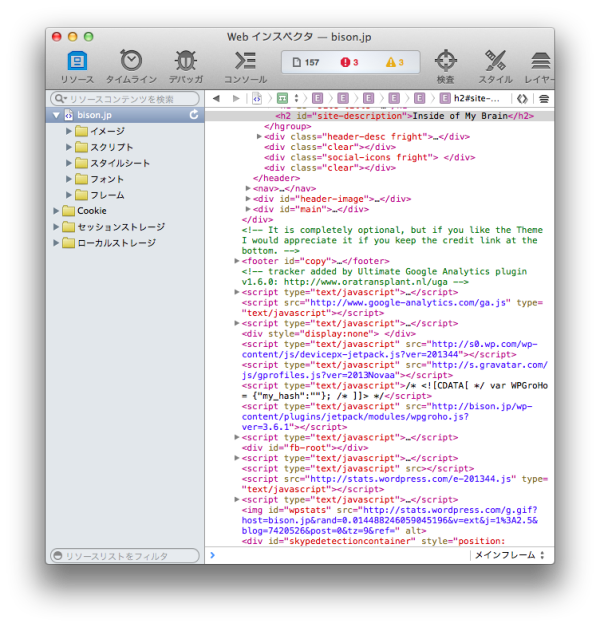The image size is (600, 627).
Task: Select the Cookie folder icon
Action: [69, 210]
